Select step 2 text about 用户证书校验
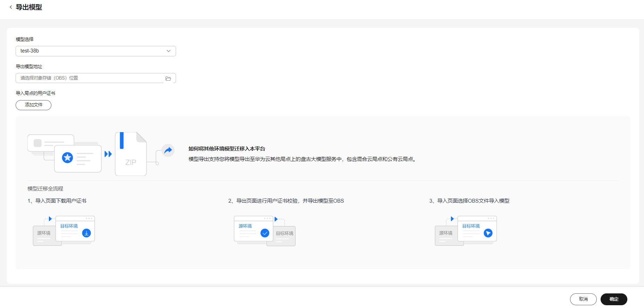The width and height of the screenshot is (644, 308). [286, 201]
